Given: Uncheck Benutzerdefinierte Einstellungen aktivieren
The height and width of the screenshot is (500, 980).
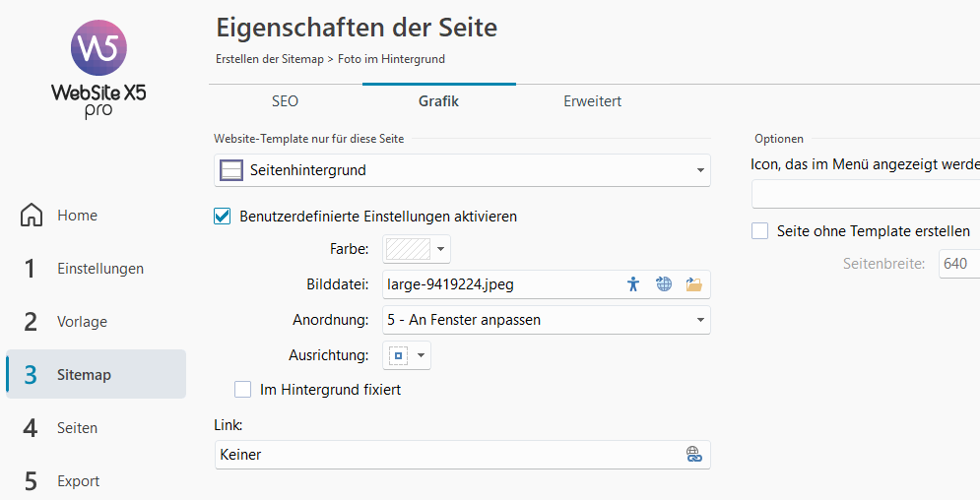Looking at the screenshot, I should point(223,216).
